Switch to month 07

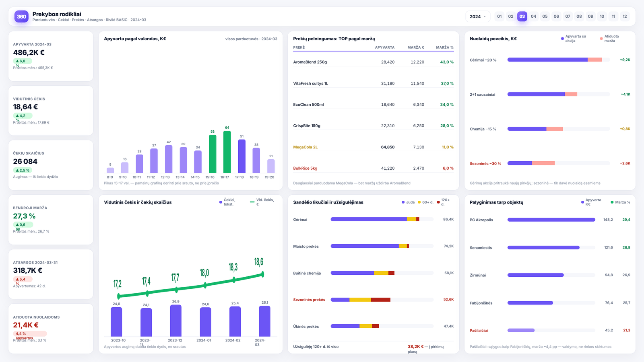(568, 16)
